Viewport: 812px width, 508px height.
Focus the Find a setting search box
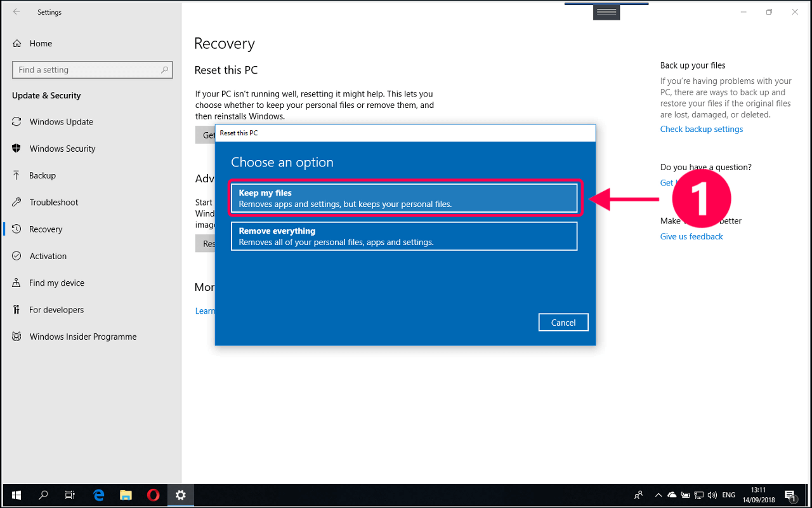(92, 70)
